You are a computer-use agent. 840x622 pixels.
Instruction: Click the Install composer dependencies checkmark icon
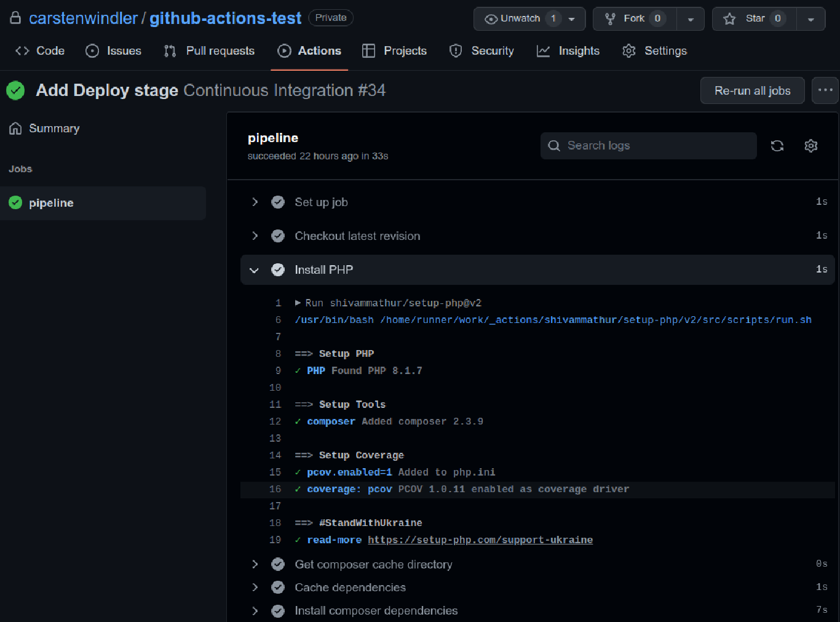point(278,611)
